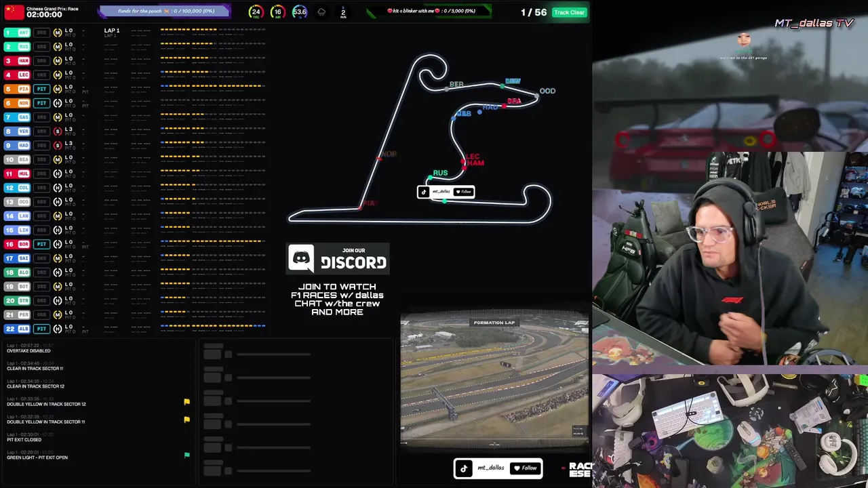Click 'CLEAR IN TRACK SECTOR 11' message
The height and width of the screenshot is (488, 868).
coord(35,369)
